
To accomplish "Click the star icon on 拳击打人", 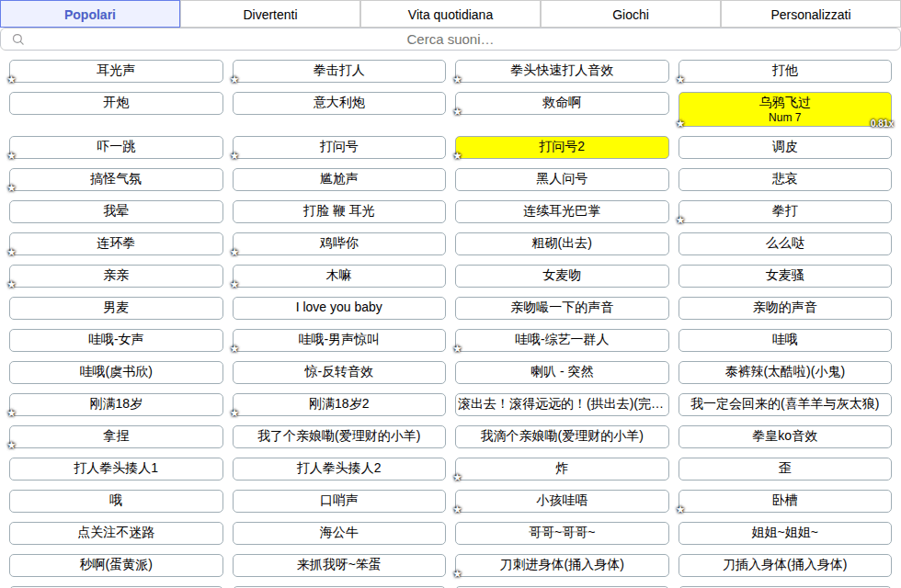I will click(x=234, y=79).
